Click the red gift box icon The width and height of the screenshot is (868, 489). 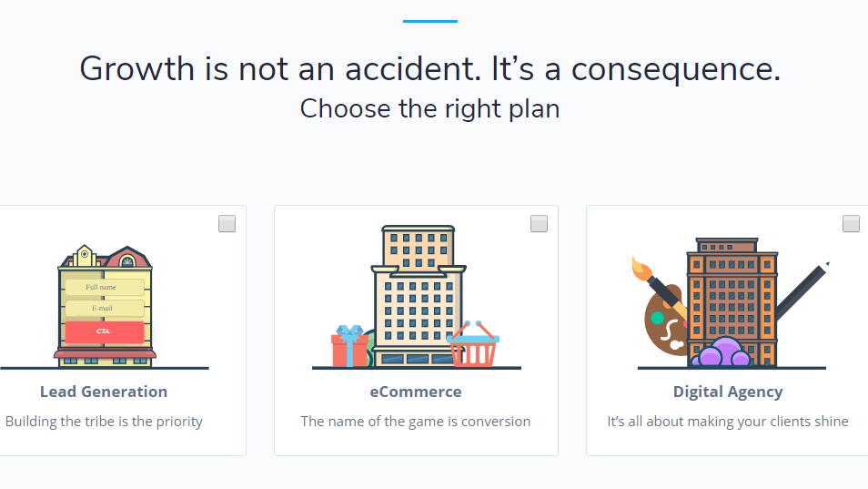point(349,346)
